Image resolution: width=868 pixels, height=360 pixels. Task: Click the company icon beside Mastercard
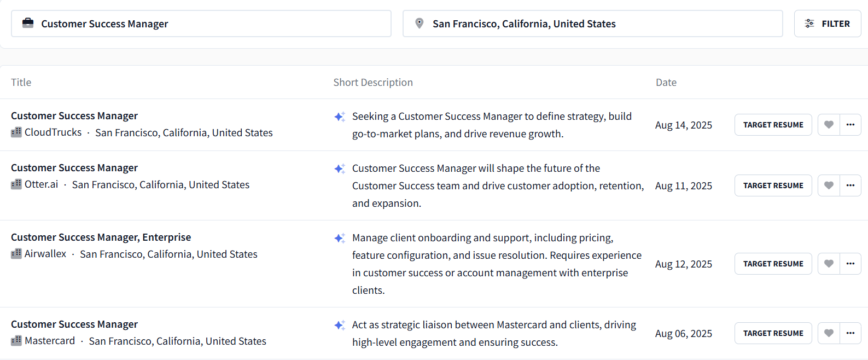click(x=16, y=341)
